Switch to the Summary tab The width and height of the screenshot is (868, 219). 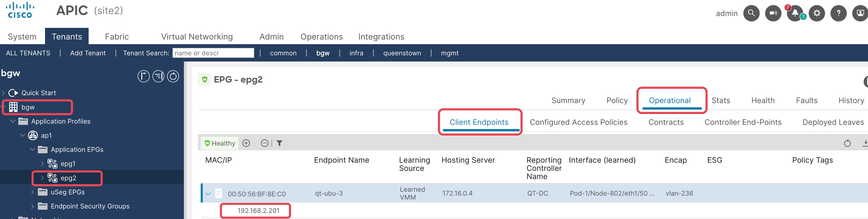pyautogui.click(x=568, y=100)
